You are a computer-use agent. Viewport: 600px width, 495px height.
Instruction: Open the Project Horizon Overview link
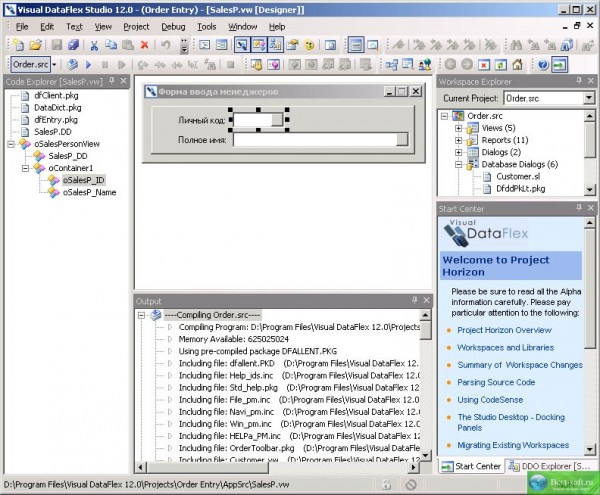coord(504,330)
